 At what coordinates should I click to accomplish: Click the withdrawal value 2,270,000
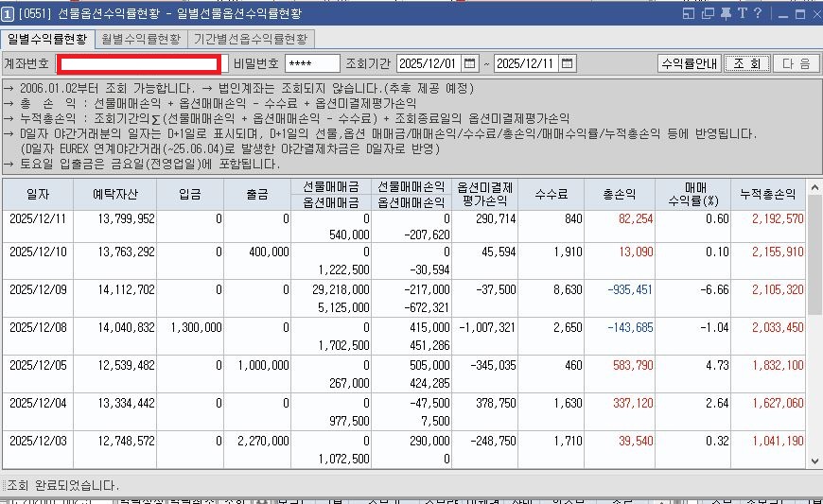point(264,441)
